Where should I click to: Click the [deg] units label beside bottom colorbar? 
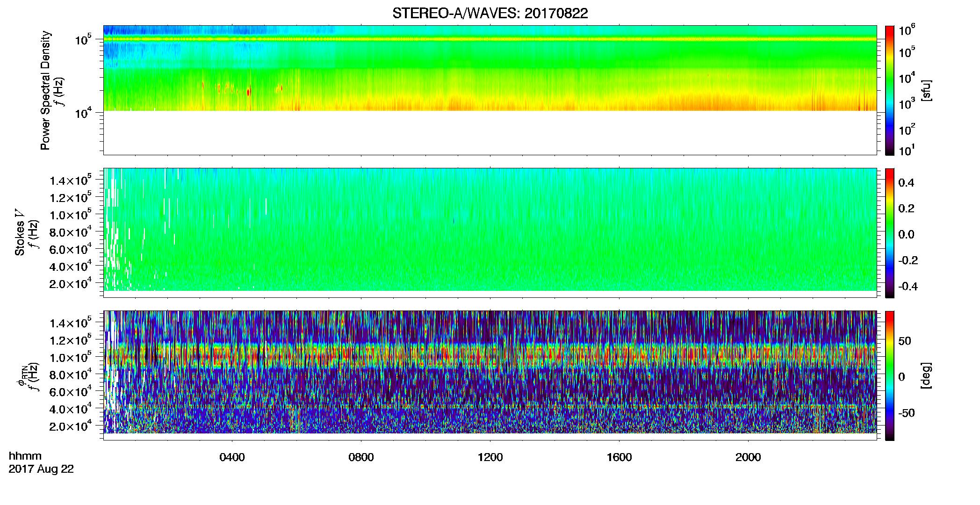click(x=926, y=375)
